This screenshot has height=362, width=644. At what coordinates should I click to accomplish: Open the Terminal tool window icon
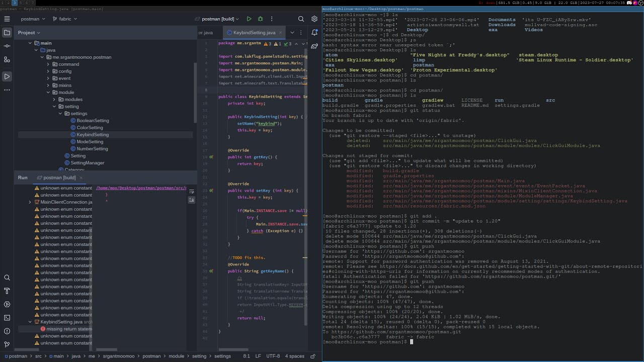[7, 318]
